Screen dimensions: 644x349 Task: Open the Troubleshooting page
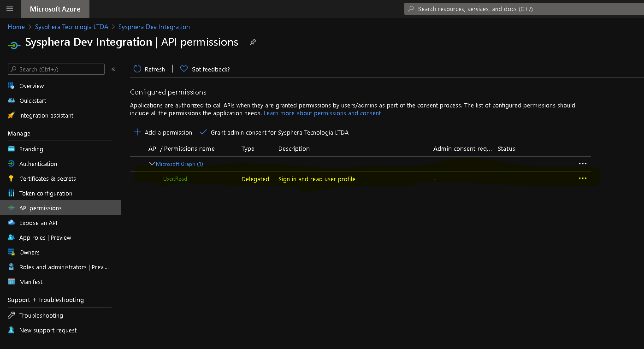pyautogui.click(x=41, y=315)
